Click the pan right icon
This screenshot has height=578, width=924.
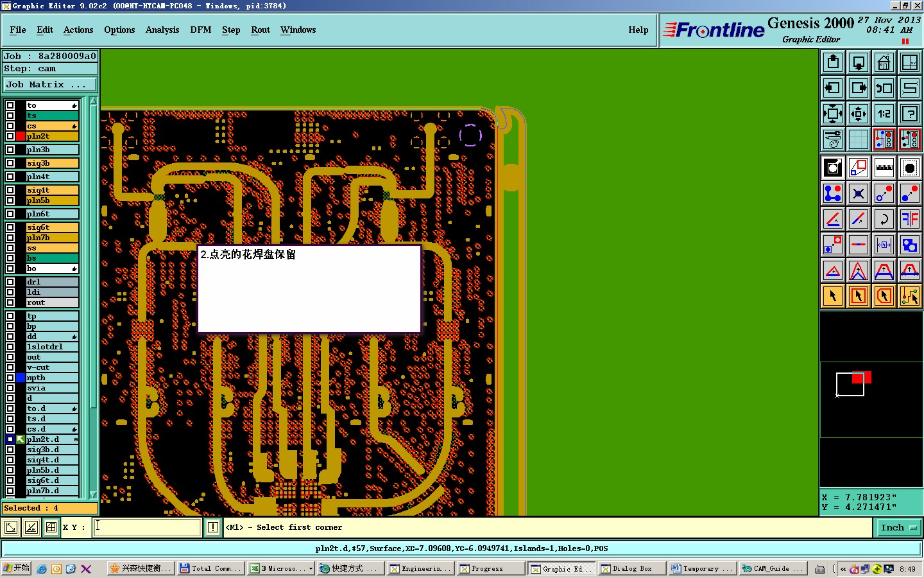pos(859,88)
